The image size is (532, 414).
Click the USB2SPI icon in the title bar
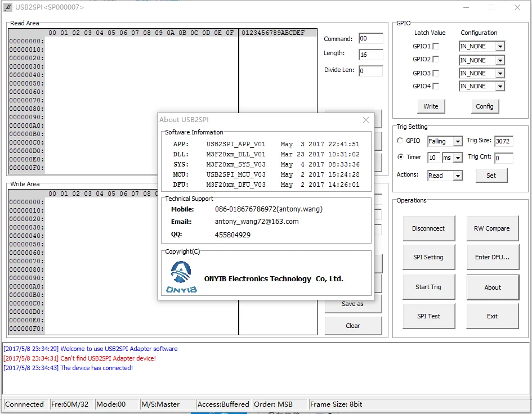(7, 7)
